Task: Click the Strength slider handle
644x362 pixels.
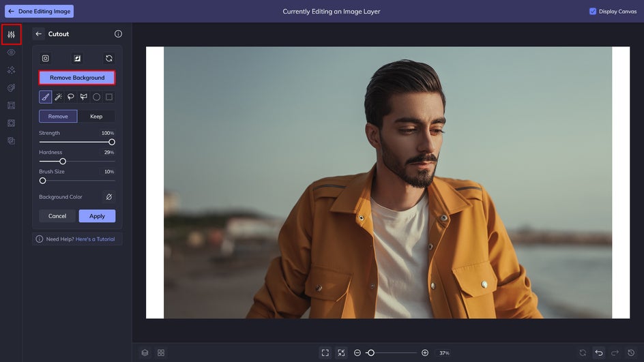Action: [112, 142]
